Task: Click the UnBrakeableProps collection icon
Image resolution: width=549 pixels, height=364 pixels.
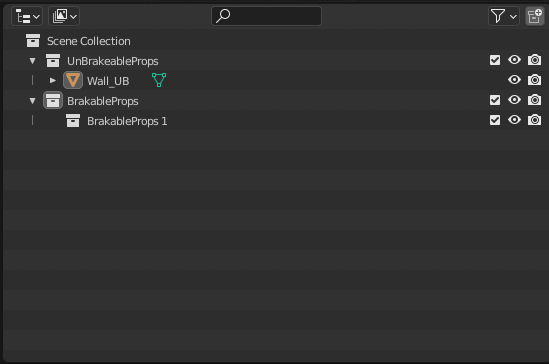Action: click(53, 61)
